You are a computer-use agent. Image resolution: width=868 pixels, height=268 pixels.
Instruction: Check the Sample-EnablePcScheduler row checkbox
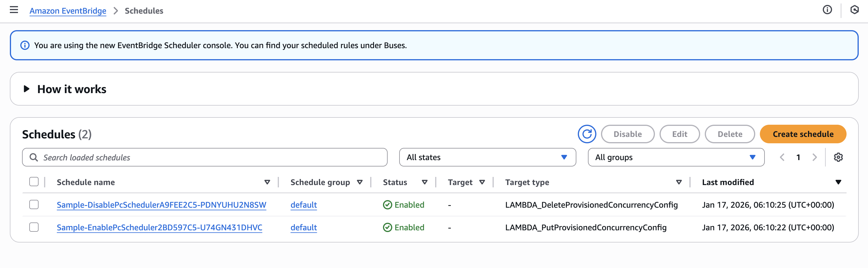pyautogui.click(x=34, y=227)
